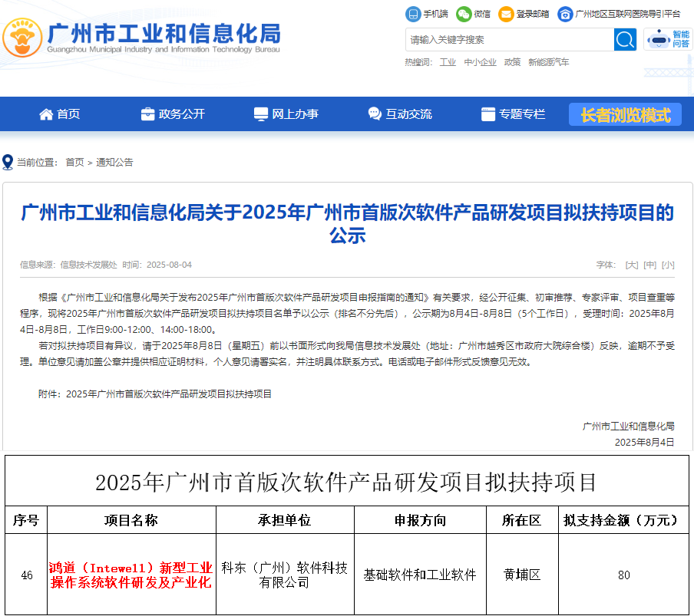
Task: Set font size to 中
Action: pos(649,265)
